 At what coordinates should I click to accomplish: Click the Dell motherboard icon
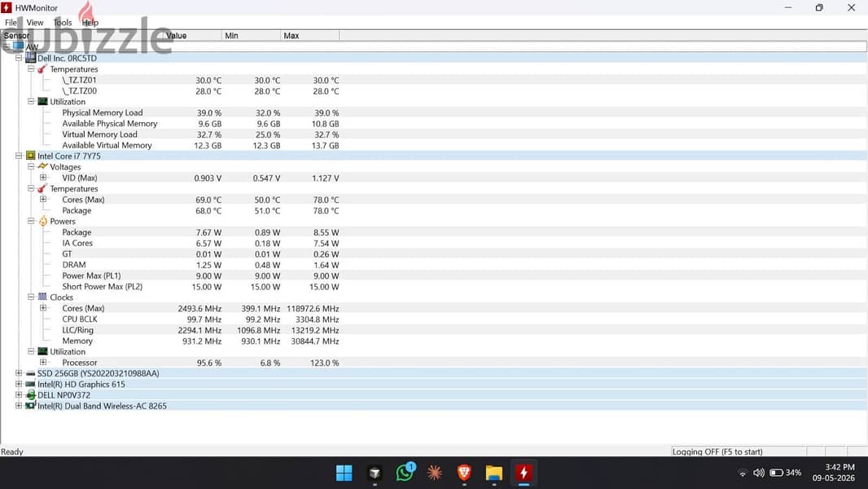tap(31, 58)
